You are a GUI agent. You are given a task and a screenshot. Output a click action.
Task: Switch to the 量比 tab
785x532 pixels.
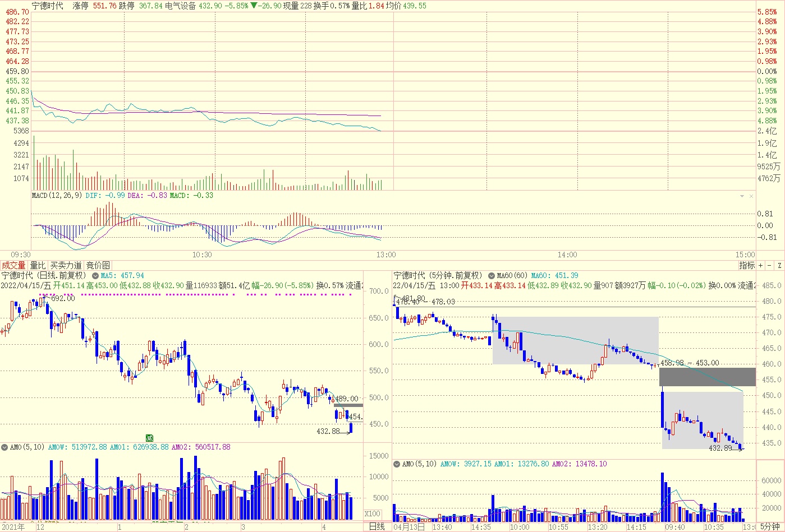click(38, 265)
